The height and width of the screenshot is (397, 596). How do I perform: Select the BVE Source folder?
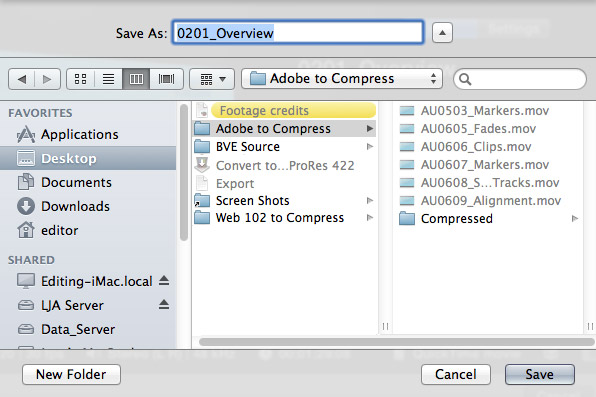tap(284, 146)
